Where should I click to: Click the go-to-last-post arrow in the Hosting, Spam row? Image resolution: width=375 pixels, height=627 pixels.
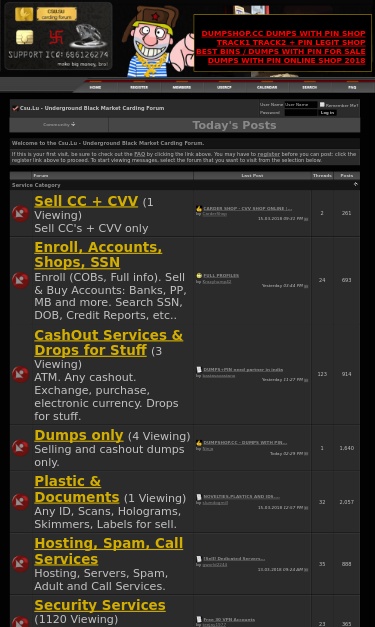[x=306, y=569]
